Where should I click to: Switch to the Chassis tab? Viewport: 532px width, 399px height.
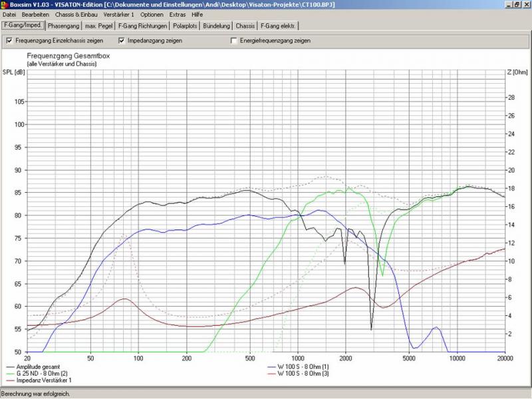[245, 26]
